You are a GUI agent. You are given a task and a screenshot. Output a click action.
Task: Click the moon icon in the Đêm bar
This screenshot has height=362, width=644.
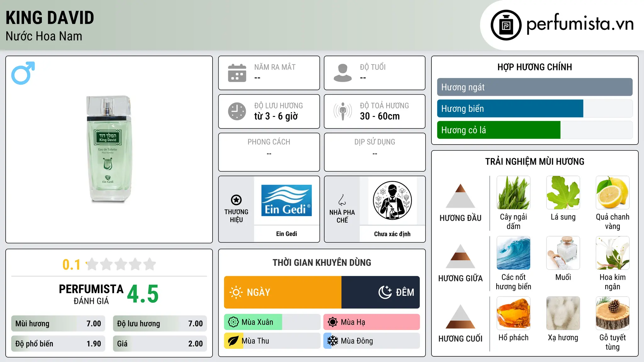click(385, 292)
